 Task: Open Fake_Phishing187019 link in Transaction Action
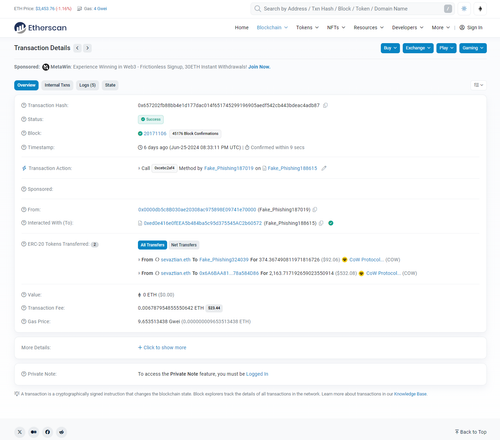(x=229, y=168)
